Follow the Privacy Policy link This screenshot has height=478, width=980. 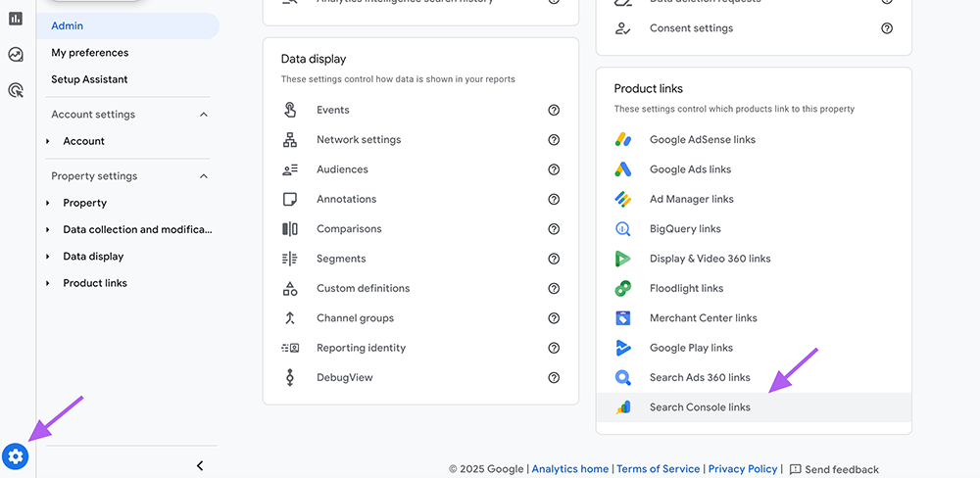point(743,468)
